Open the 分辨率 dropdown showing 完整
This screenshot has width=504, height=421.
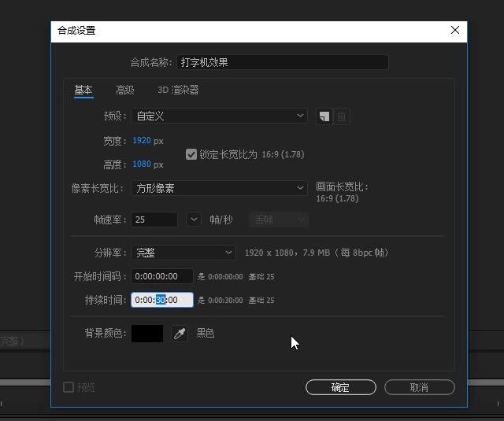tap(183, 253)
